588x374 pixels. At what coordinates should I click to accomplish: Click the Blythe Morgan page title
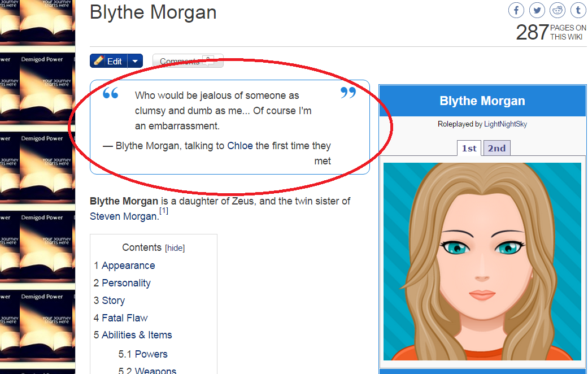153,12
